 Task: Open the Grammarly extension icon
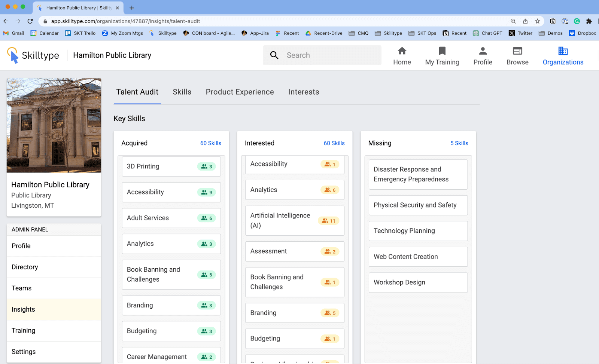(577, 21)
